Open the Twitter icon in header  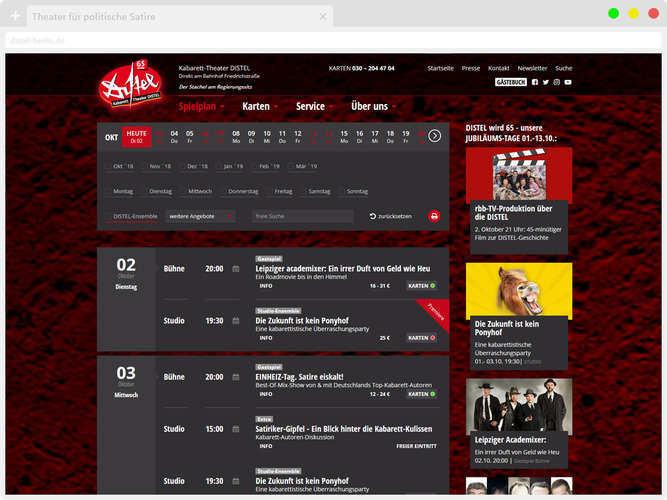(x=546, y=82)
